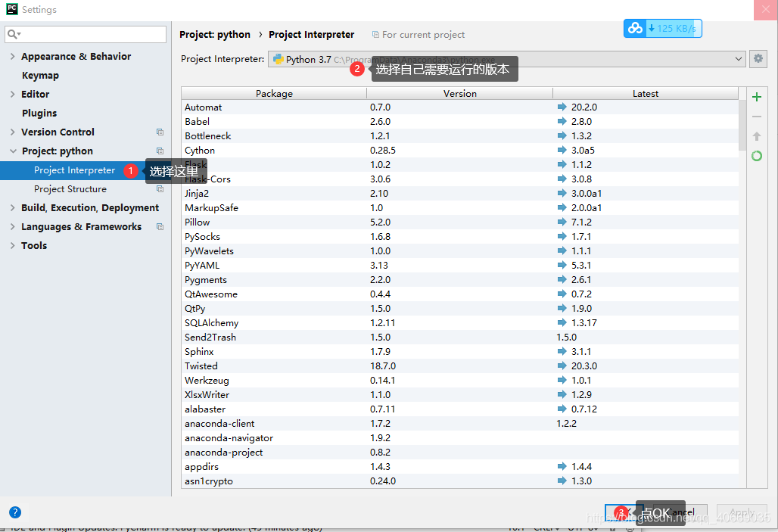Click the interpreter settings gear icon
The height and width of the screenshot is (532, 778).
758,58
